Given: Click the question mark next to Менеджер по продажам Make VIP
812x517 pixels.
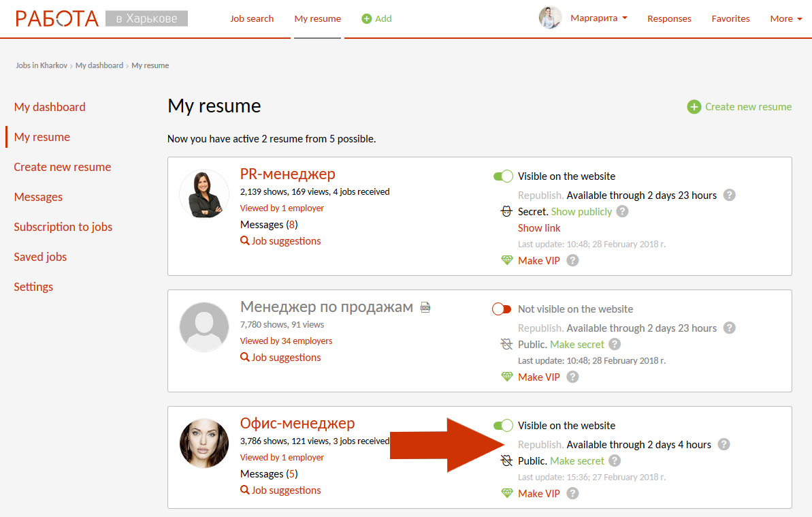Looking at the screenshot, I should coord(573,377).
